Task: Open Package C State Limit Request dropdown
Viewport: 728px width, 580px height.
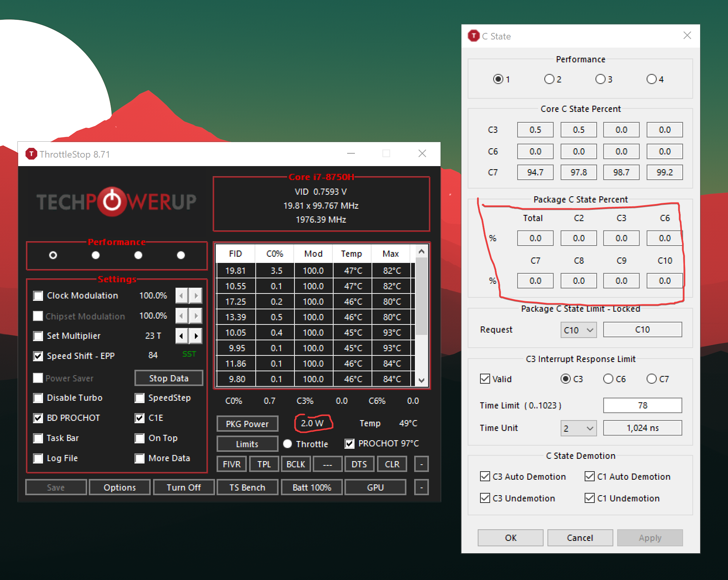Action: click(x=578, y=330)
